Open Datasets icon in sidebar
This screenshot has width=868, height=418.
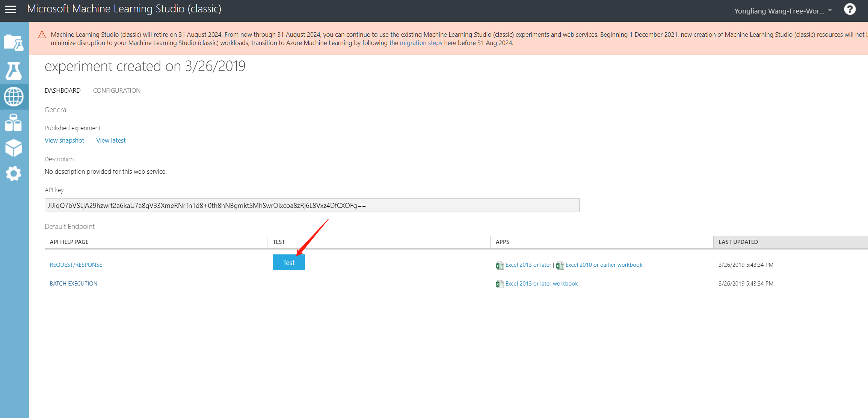tap(14, 123)
